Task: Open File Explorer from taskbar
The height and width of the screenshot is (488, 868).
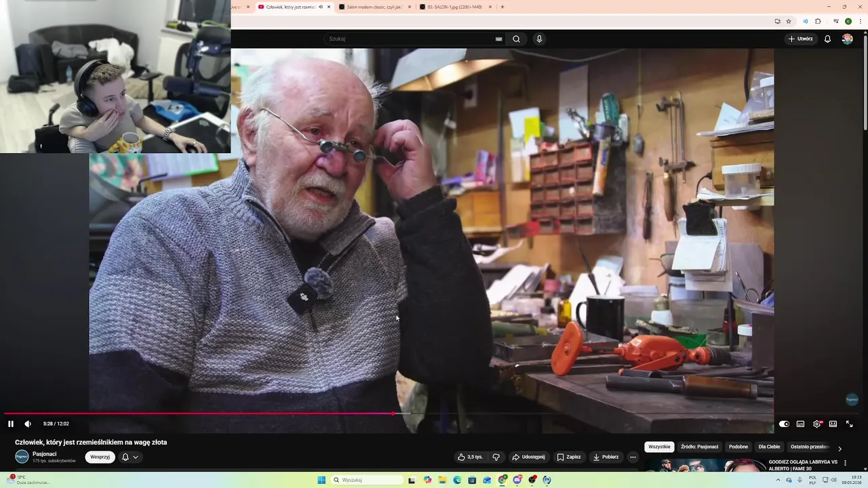Action: pyautogui.click(x=442, y=480)
